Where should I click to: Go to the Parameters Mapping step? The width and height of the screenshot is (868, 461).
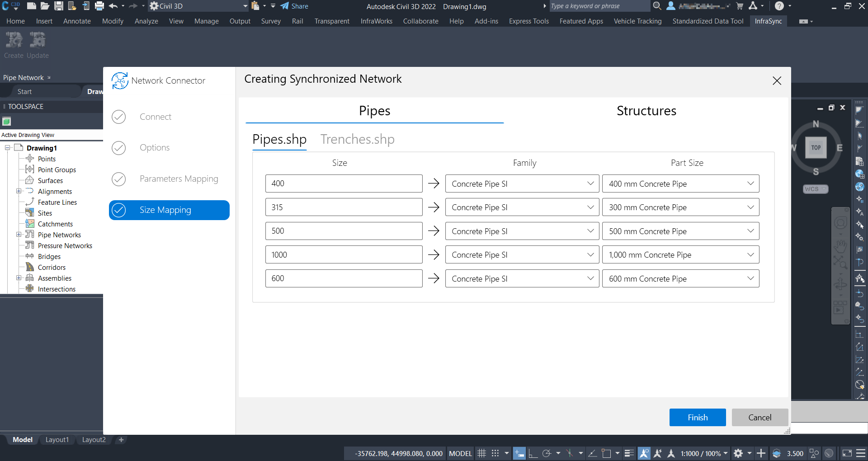pos(179,179)
